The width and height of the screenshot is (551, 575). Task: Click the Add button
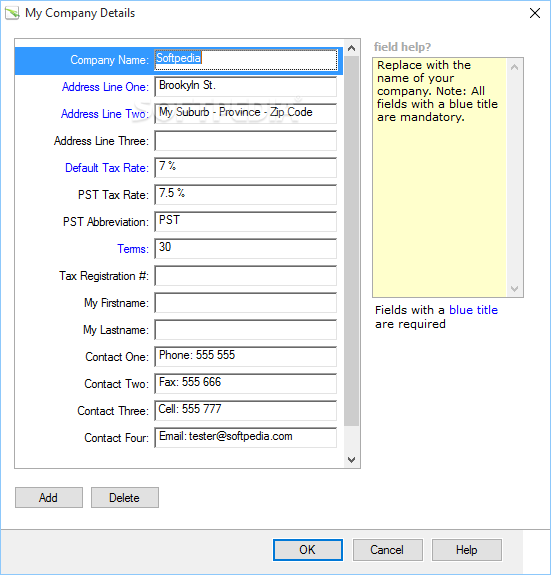(49, 498)
